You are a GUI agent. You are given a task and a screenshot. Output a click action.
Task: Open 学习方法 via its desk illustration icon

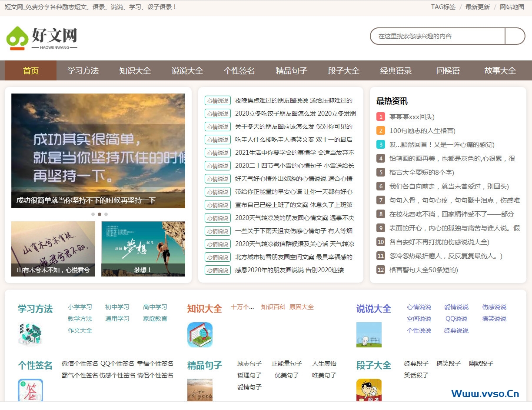coord(31,334)
